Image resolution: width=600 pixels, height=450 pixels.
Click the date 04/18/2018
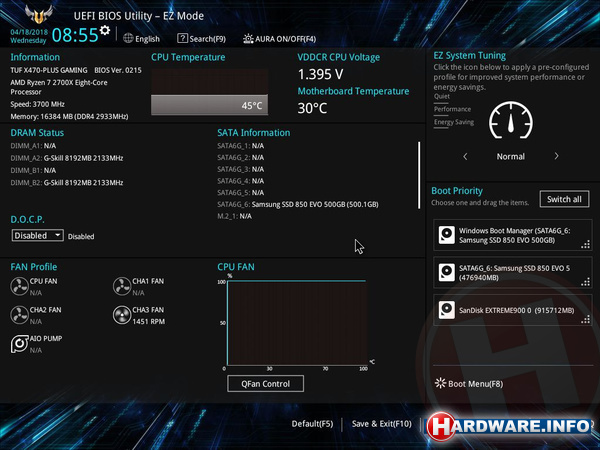pos(29,32)
